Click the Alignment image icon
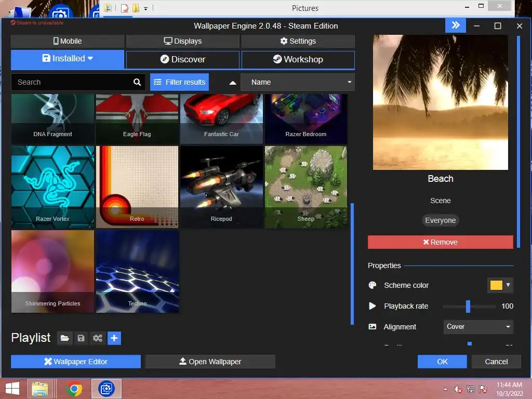The width and height of the screenshot is (532, 399). 372,327
